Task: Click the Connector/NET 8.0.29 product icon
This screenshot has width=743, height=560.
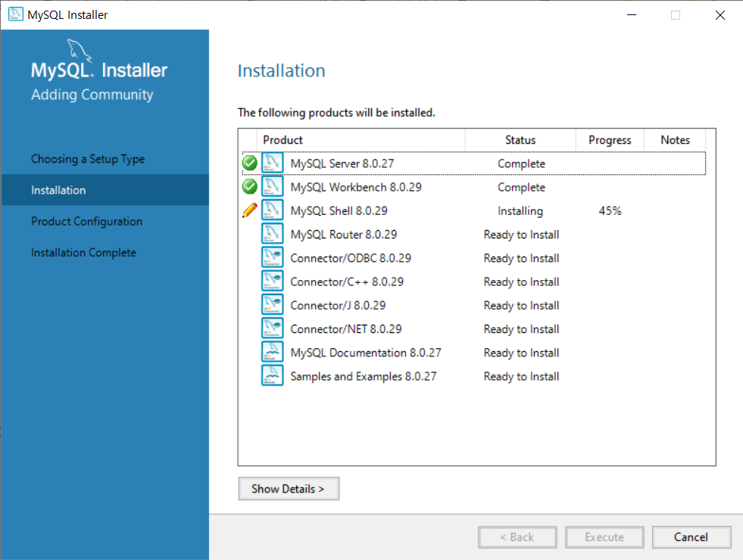Action: 273,329
